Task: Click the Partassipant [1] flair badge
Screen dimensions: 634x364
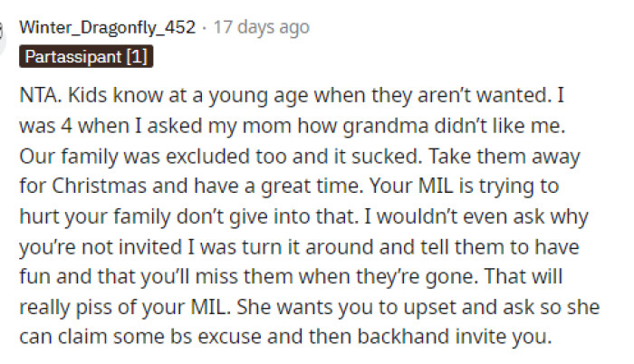Action: [x=86, y=57]
